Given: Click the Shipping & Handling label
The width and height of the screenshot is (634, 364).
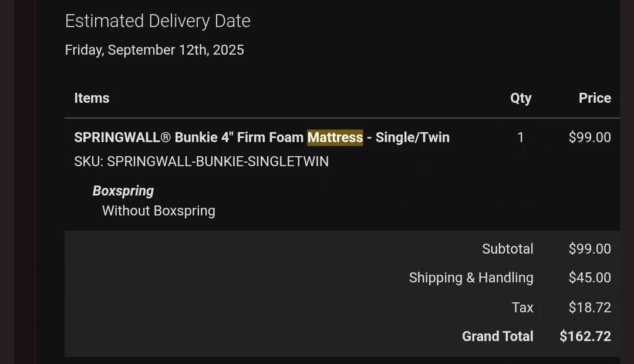Looking at the screenshot, I should (471, 278).
